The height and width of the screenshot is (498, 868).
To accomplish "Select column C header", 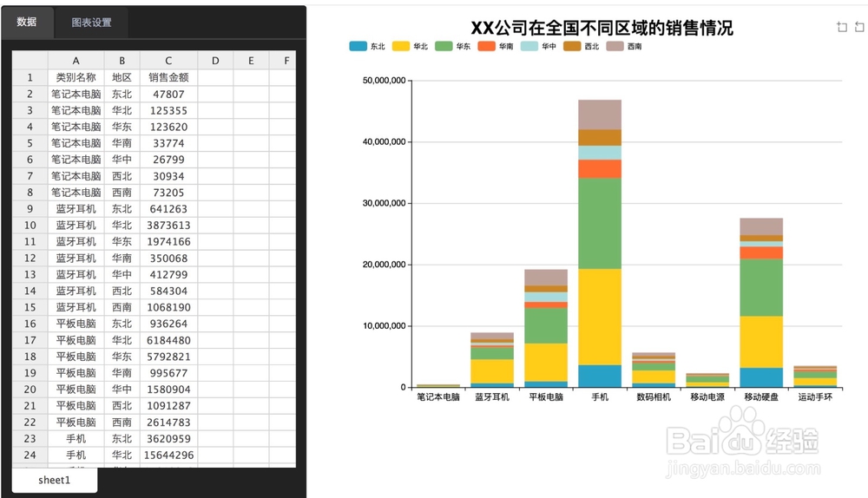I will coord(168,61).
